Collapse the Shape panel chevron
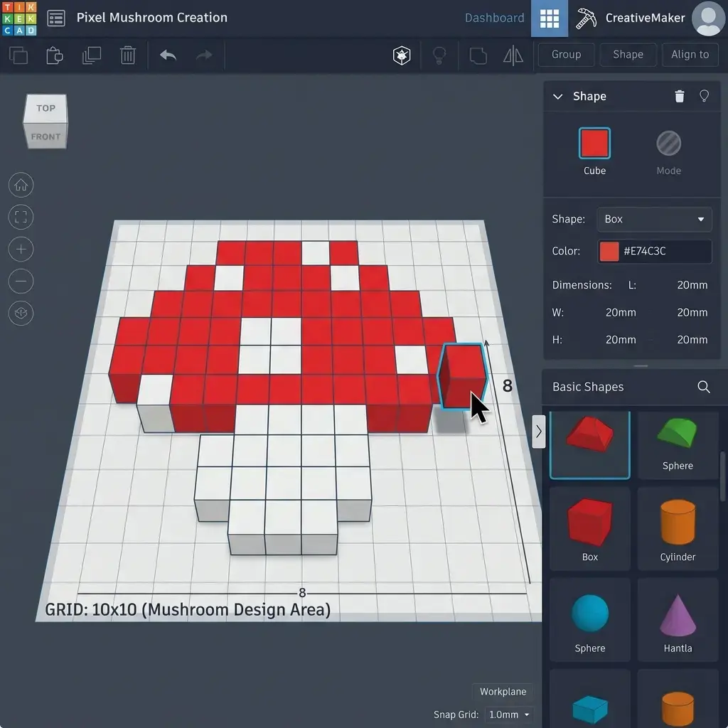The image size is (728, 728). 557,97
